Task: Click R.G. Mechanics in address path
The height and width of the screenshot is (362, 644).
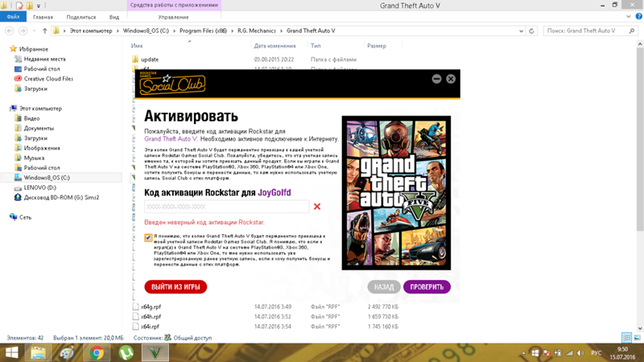Action: pos(257,31)
